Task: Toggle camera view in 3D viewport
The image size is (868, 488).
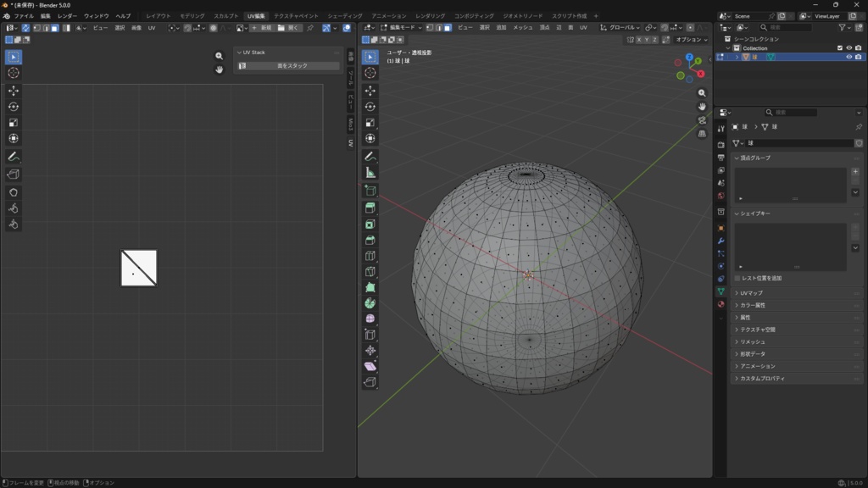Action: [702, 120]
